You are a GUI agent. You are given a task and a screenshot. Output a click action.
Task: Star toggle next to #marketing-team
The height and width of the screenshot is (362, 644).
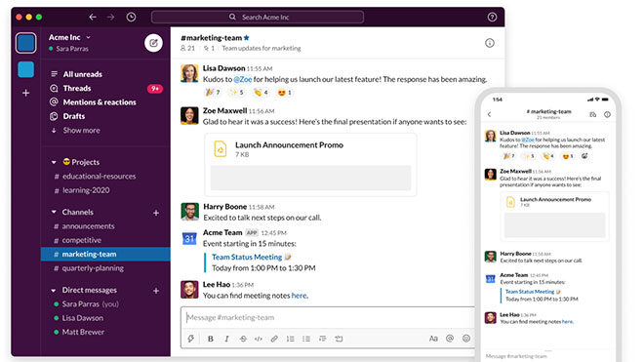pos(247,37)
